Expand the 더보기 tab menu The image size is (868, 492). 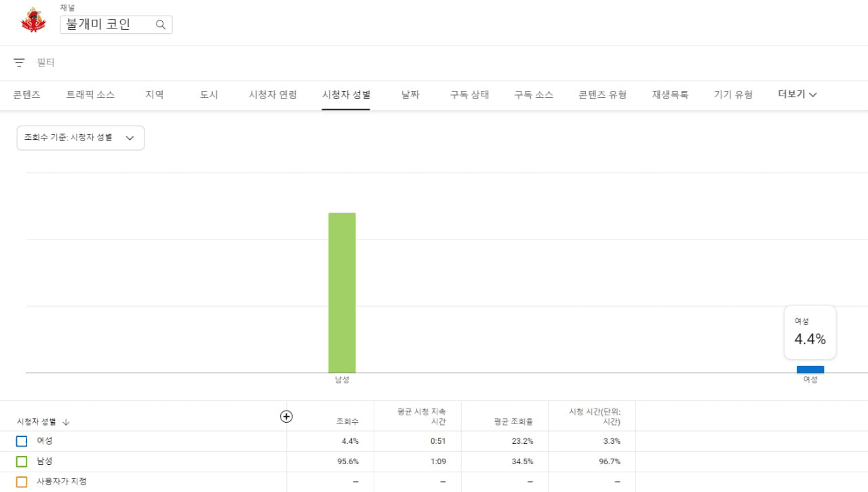(x=797, y=95)
